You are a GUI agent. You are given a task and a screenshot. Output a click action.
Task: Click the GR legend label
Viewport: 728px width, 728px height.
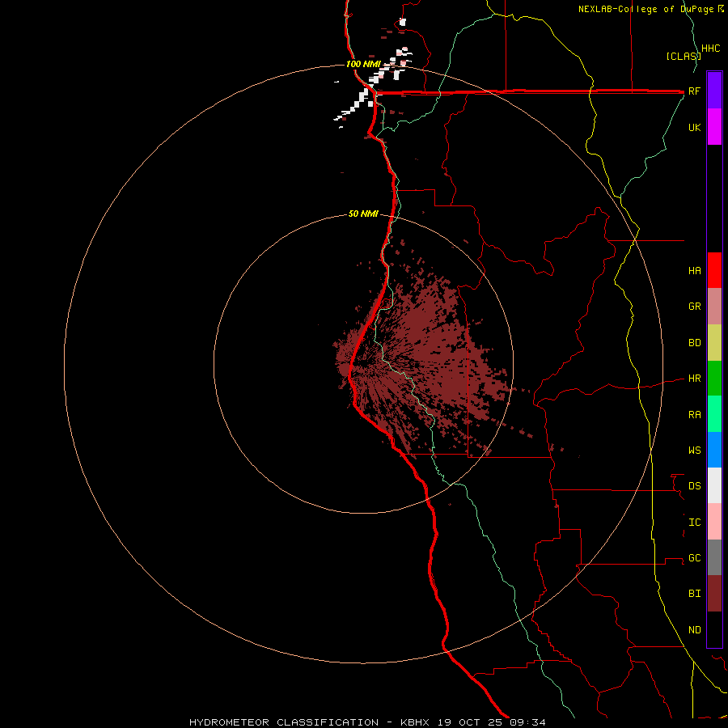point(694,307)
